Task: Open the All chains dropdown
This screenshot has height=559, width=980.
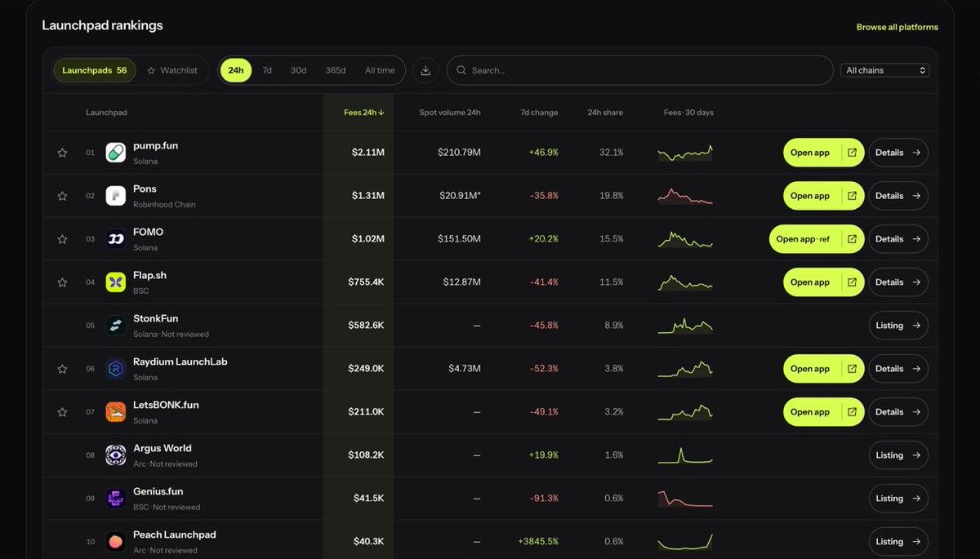Action: coord(884,70)
